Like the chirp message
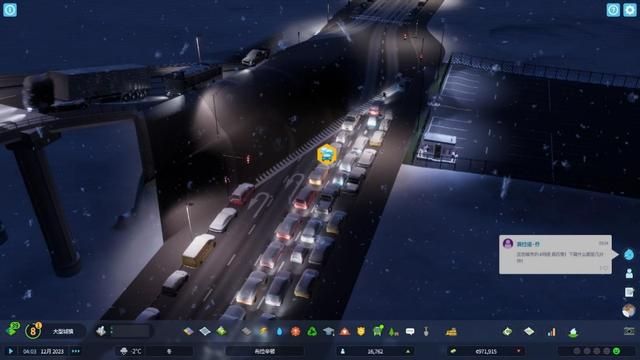 point(604,268)
